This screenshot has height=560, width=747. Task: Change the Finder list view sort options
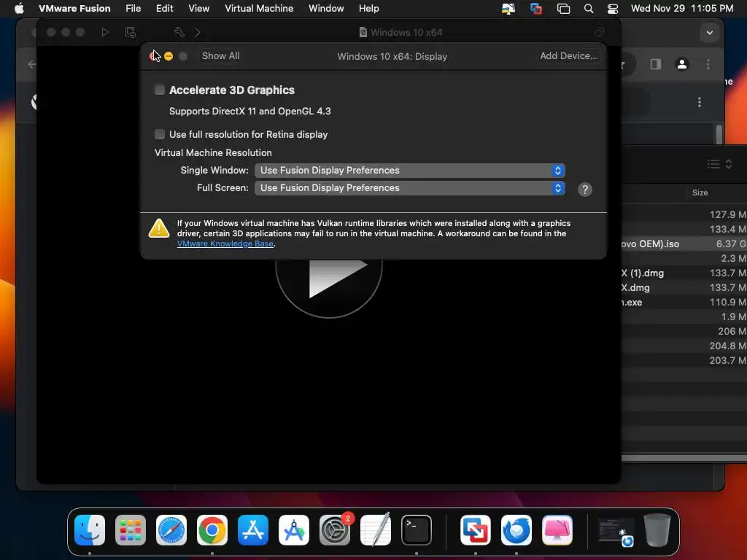click(719, 164)
